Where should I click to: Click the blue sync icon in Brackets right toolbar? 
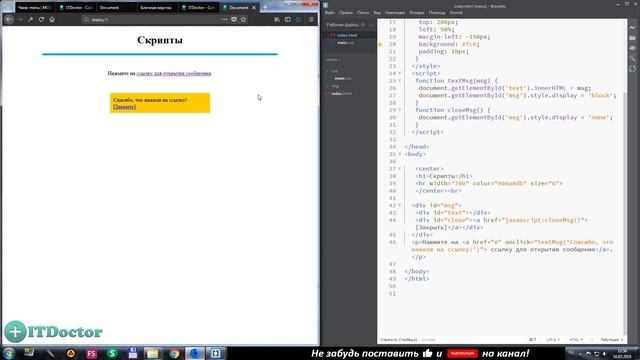coord(632,69)
